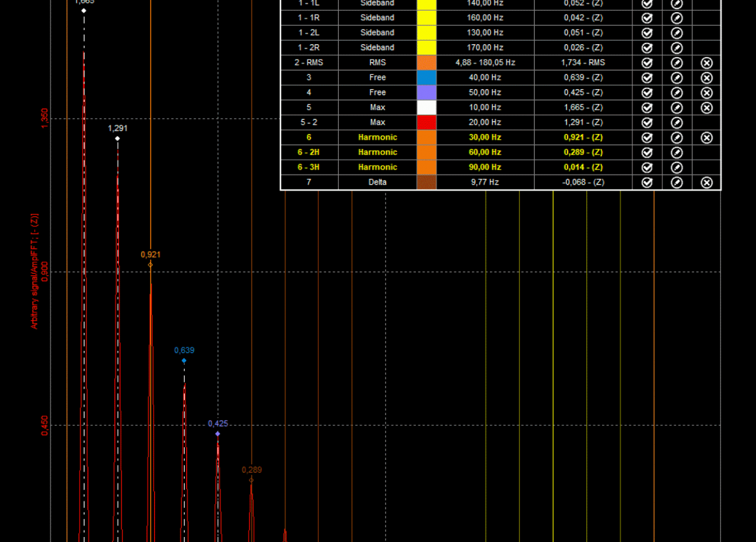Select the 1,291 max marker on the graph
The height and width of the screenshot is (542, 756).
pos(118,138)
